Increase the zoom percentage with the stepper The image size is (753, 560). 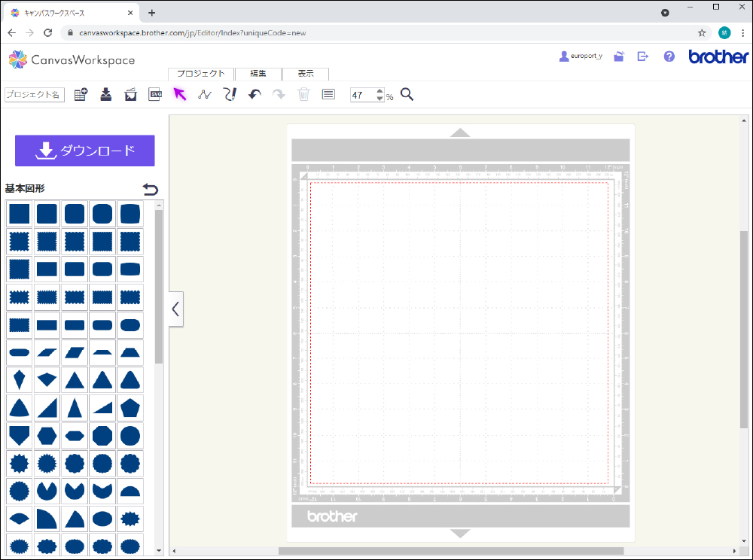379,92
